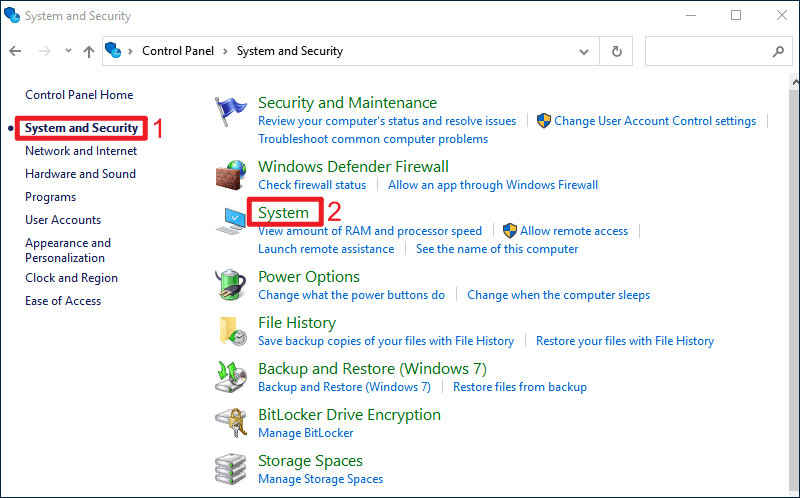Open Power Options heading
This screenshot has width=800, height=498.
[309, 277]
